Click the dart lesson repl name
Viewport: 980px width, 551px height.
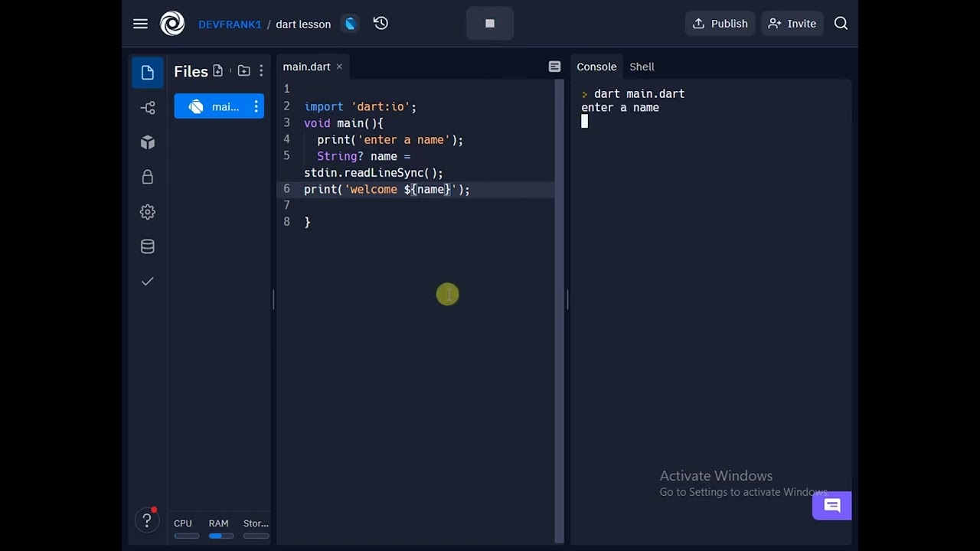303,24
